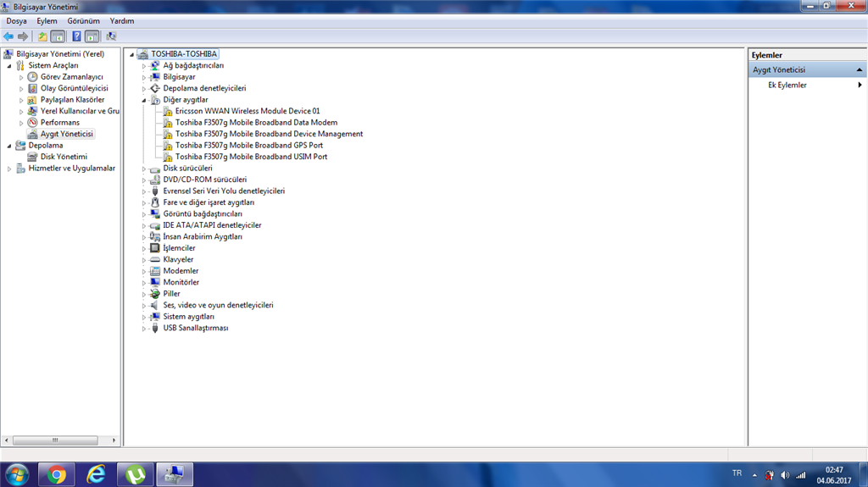The image size is (868, 487).
Task: Click the IDE ATA/ATAPI denetleyiciler icon
Action: [x=155, y=225]
